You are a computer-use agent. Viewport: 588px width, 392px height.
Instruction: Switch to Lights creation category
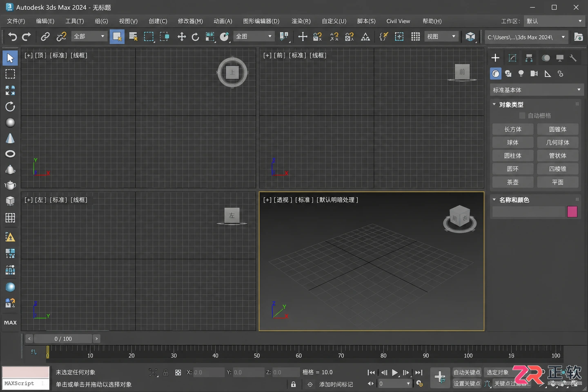pos(521,73)
